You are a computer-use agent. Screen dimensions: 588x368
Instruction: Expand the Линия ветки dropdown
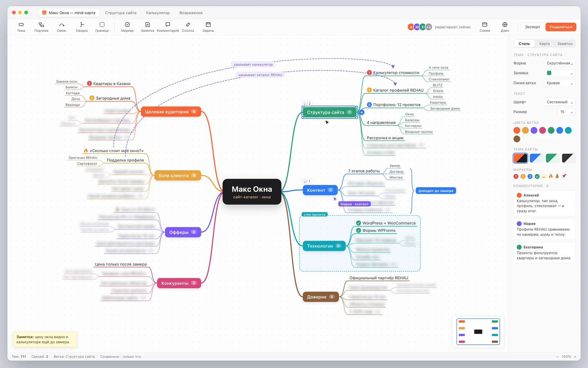coord(560,83)
